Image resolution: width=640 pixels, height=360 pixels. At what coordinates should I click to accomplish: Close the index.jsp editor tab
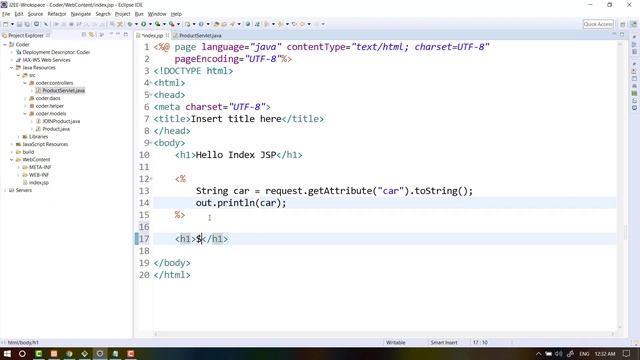[x=167, y=36]
